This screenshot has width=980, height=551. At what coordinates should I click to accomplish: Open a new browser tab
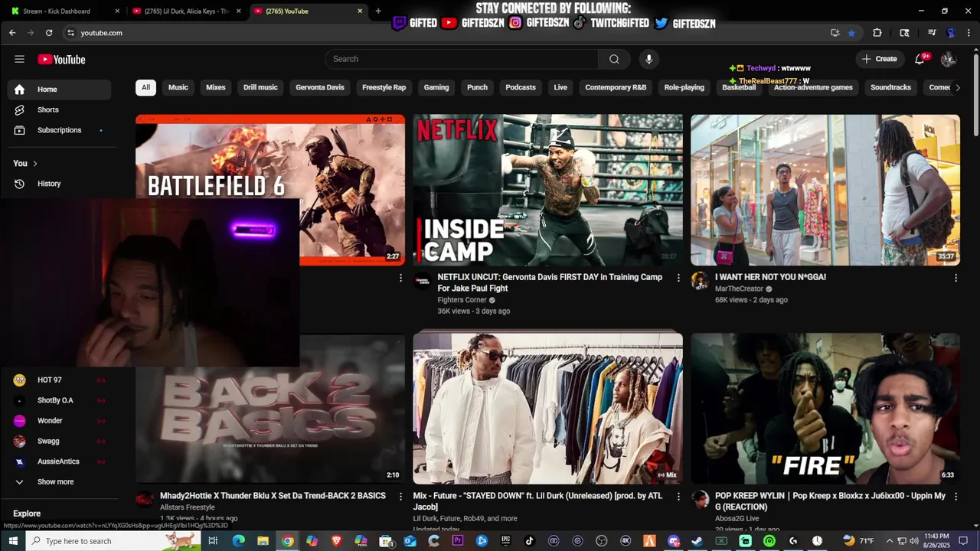(378, 11)
